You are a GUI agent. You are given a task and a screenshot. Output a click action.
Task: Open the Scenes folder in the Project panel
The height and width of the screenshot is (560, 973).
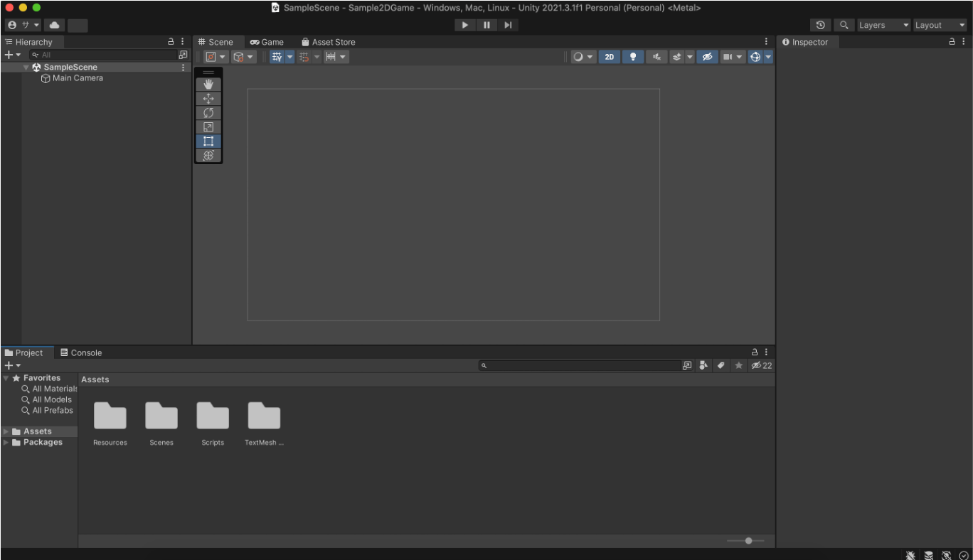(x=161, y=416)
